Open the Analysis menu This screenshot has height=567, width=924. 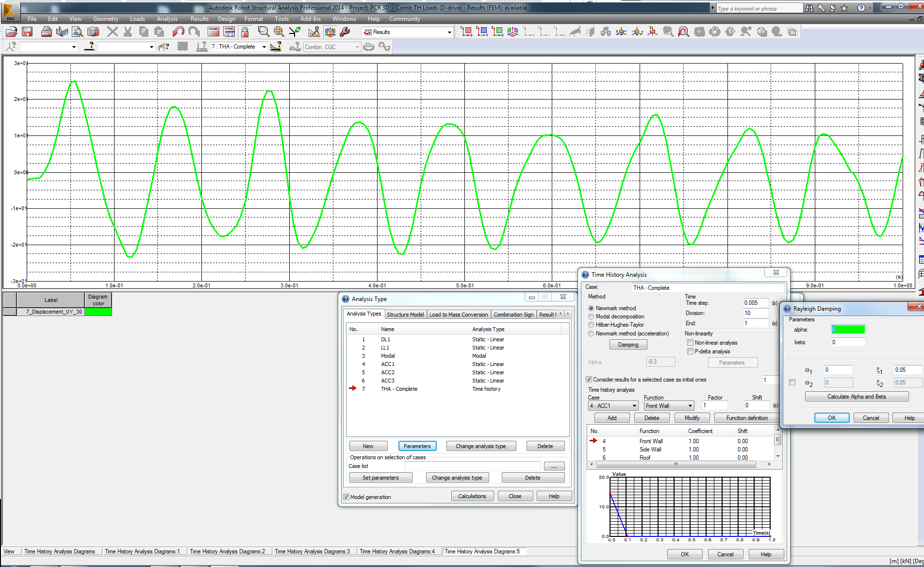167,19
